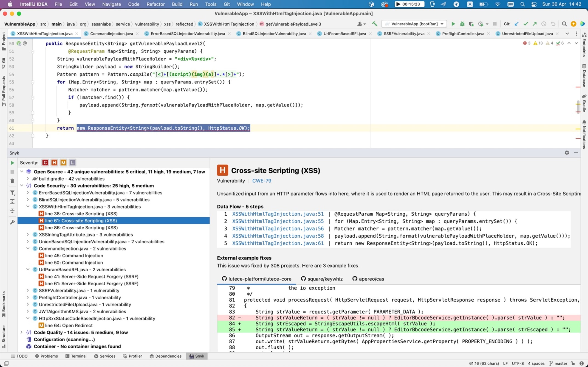The image size is (588, 367).
Task: Open the CWE-79 link
Action: click(x=261, y=181)
